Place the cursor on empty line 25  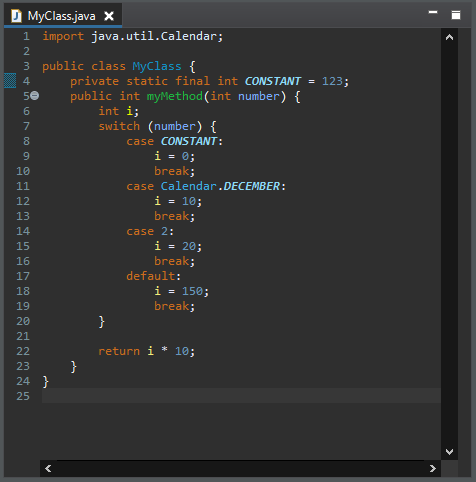(241, 396)
